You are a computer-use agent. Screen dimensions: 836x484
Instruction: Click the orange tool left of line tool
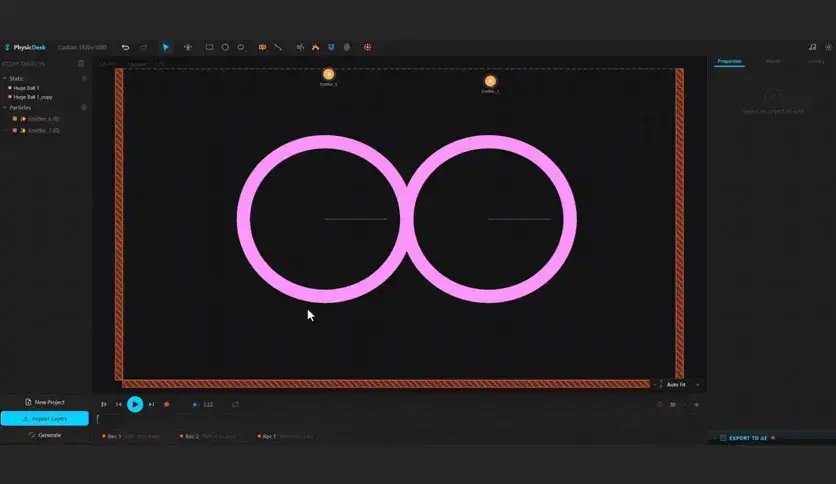(x=262, y=47)
